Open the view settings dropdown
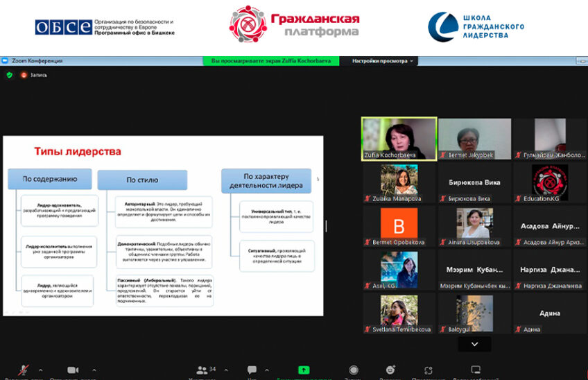 tap(383, 61)
